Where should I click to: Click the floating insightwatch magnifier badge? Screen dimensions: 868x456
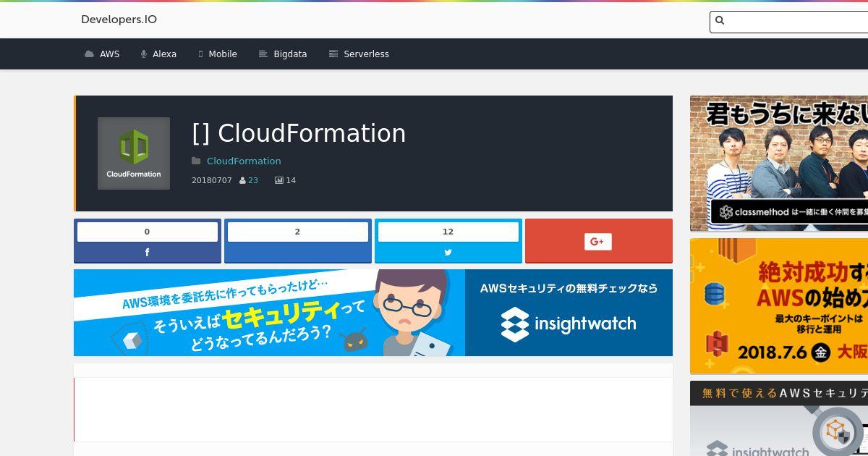(x=838, y=432)
